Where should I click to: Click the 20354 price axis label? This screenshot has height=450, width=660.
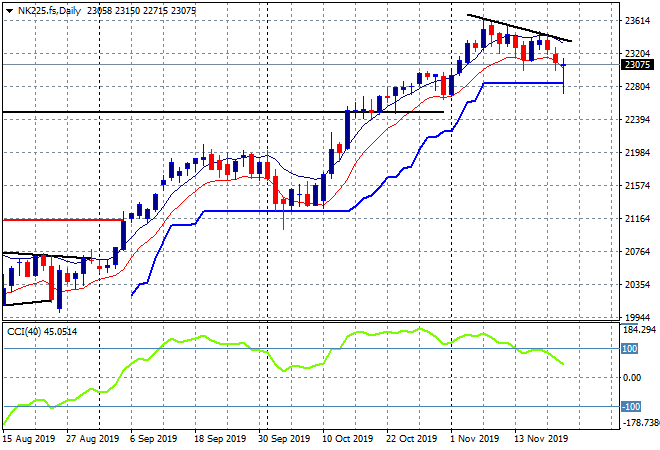coord(638,285)
